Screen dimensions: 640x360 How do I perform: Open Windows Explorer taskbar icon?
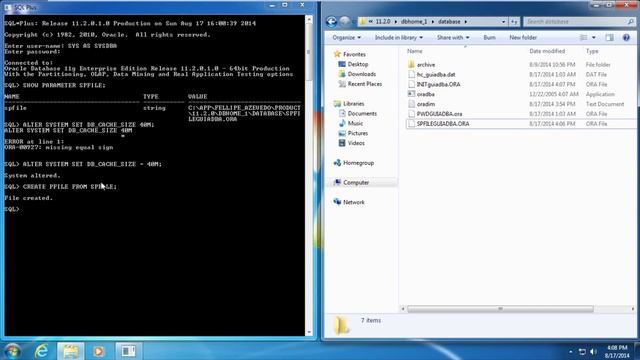click(71, 351)
